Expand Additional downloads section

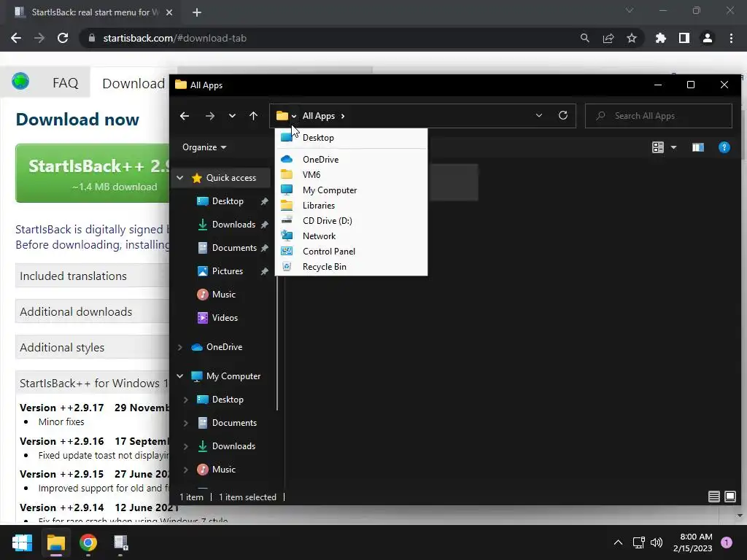(x=93, y=312)
